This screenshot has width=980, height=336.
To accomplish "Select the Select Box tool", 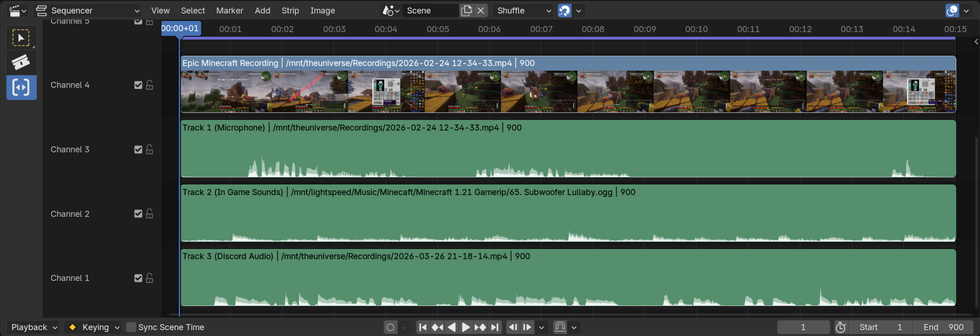I will pyautogui.click(x=21, y=38).
